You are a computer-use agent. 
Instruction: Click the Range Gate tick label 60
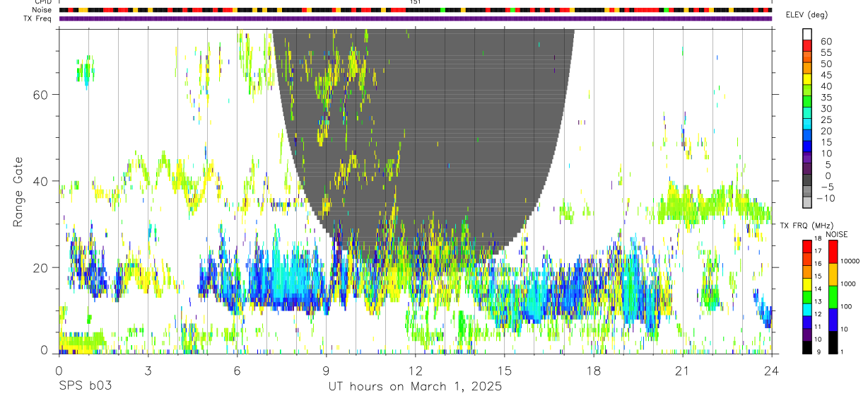40,94
